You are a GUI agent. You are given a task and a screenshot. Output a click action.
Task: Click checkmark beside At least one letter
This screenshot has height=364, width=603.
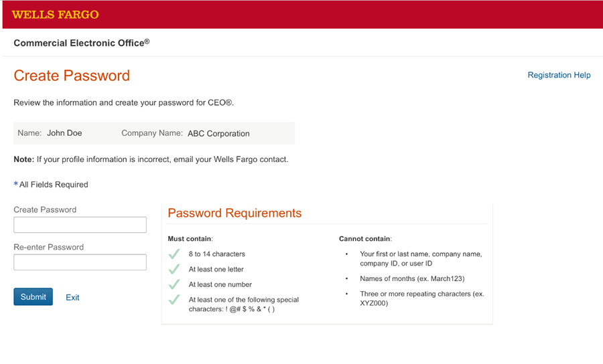point(174,269)
